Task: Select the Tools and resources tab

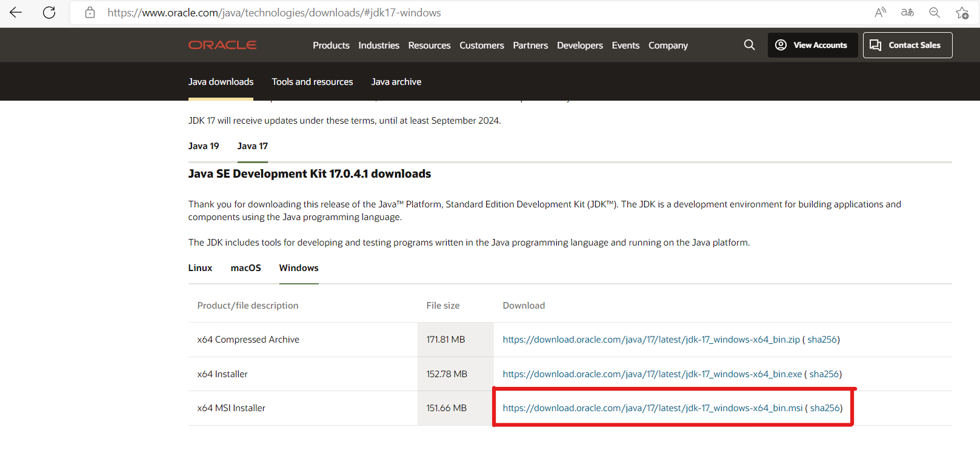Action: coord(312,82)
